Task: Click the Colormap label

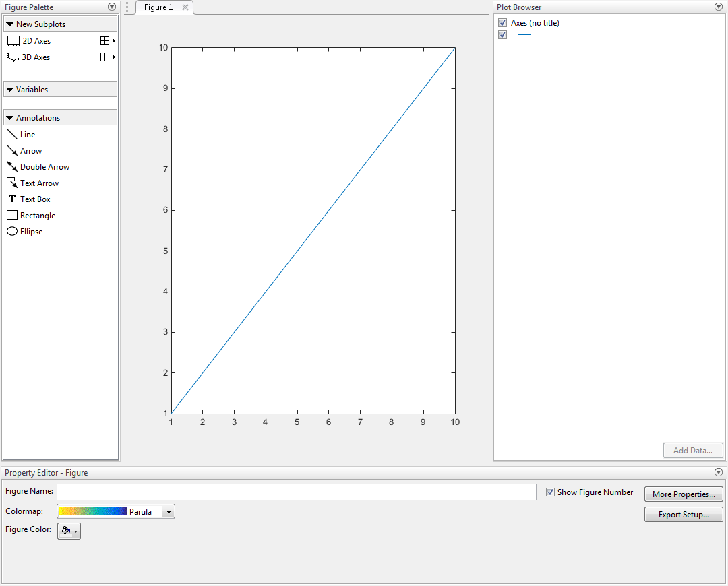Action: click(24, 511)
